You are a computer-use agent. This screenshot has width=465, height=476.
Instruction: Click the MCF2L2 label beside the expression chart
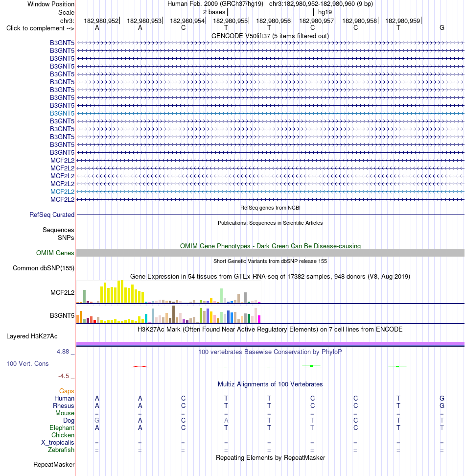tap(62, 292)
